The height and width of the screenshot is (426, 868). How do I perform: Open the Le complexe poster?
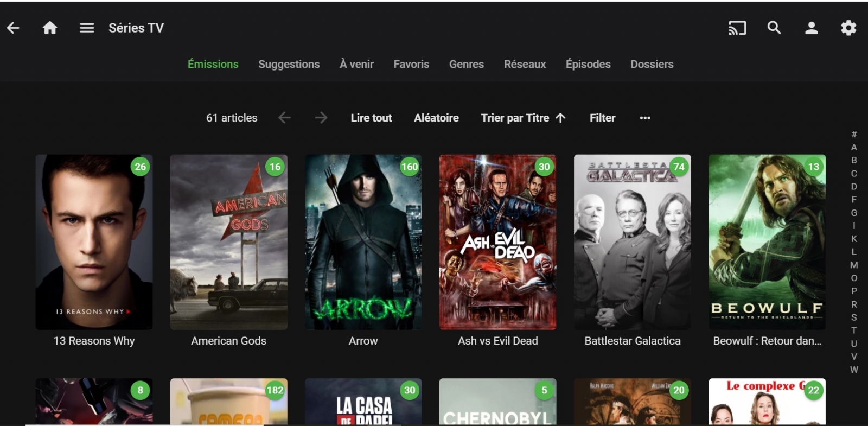pos(767,402)
